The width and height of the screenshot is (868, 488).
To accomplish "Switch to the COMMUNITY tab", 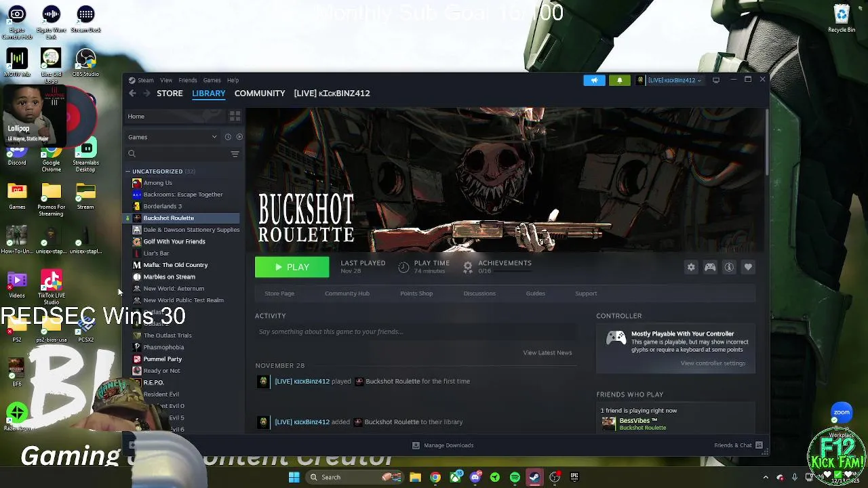I will pos(260,94).
